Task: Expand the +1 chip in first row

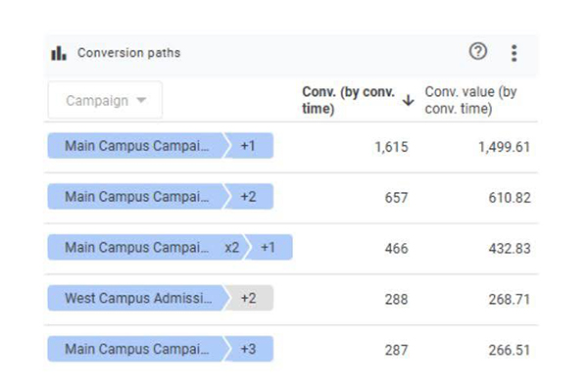Action: point(249,146)
